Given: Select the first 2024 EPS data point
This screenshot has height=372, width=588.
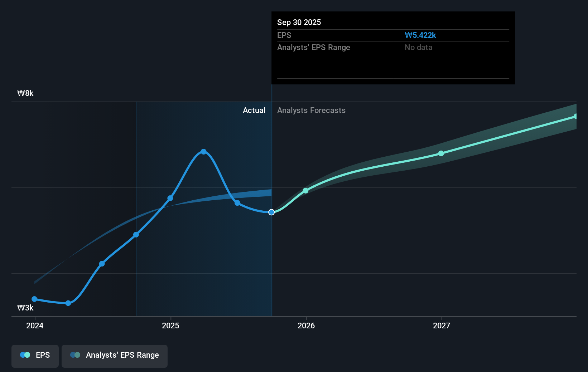Looking at the screenshot, I should coord(34,299).
